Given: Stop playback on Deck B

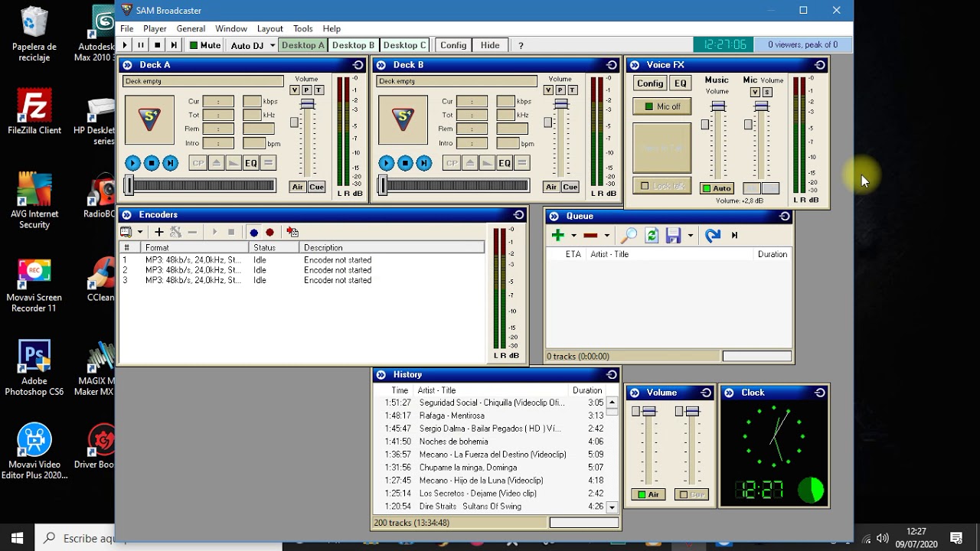Looking at the screenshot, I should [405, 163].
